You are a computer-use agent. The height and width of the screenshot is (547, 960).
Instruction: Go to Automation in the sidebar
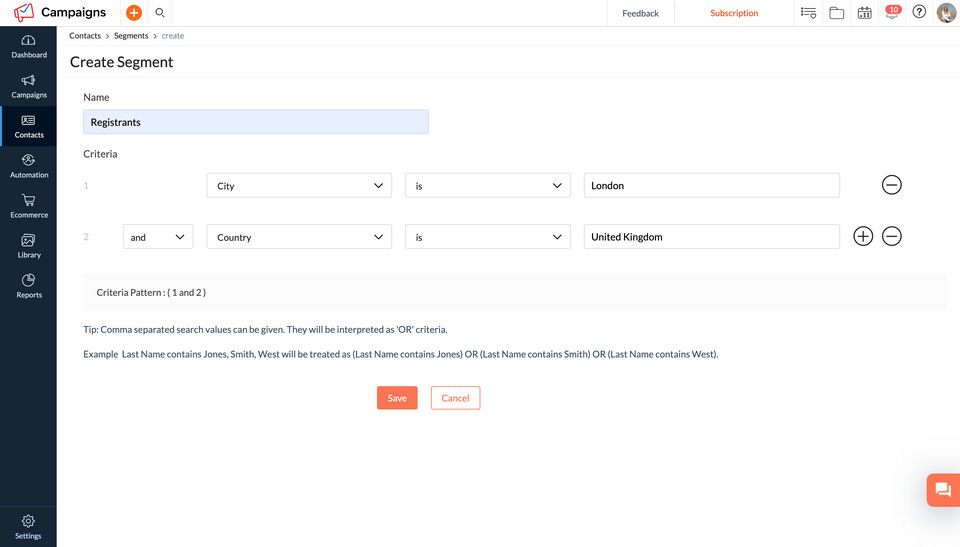pyautogui.click(x=29, y=165)
